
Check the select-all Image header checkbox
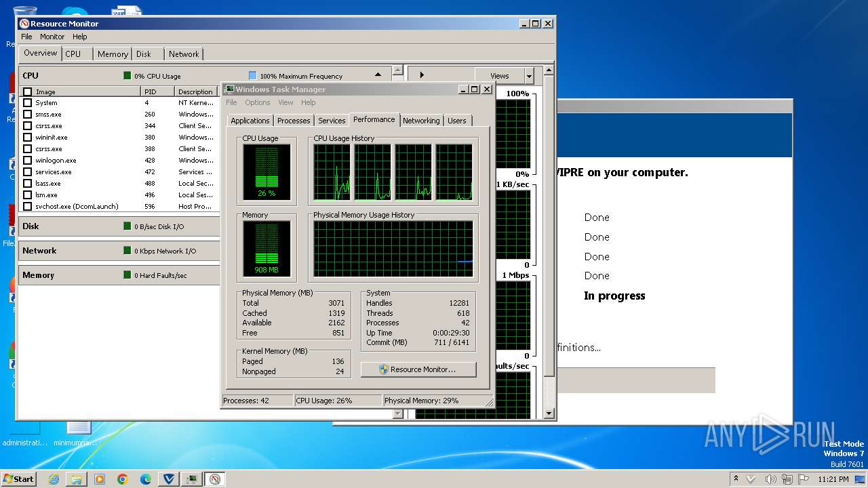tap(28, 91)
